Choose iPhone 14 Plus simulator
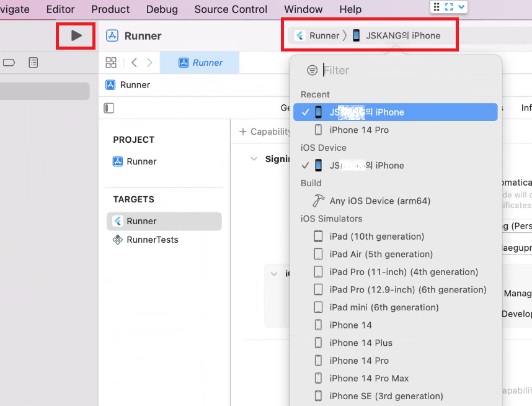The height and width of the screenshot is (406, 532). (x=395, y=343)
